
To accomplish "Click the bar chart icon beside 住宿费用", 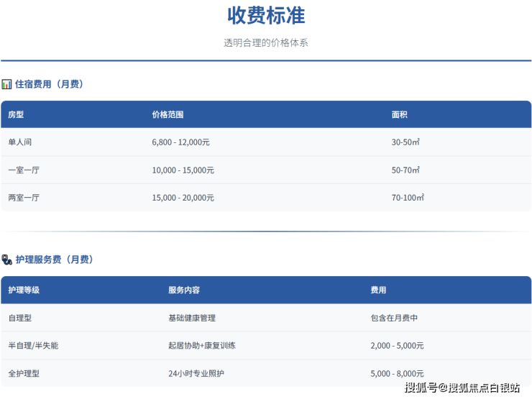I will [x=6, y=84].
